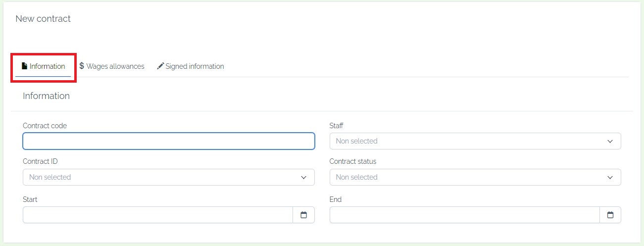The width and height of the screenshot is (644, 246).
Task: Click the New contract page title
Action: tap(43, 19)
